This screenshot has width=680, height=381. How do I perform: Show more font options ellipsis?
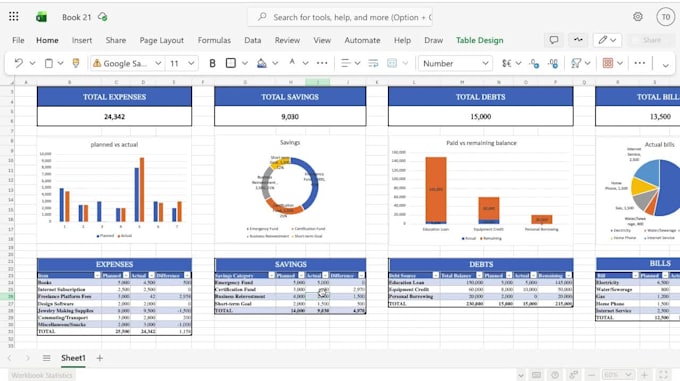pyautogui.click(x=322, y=63)
